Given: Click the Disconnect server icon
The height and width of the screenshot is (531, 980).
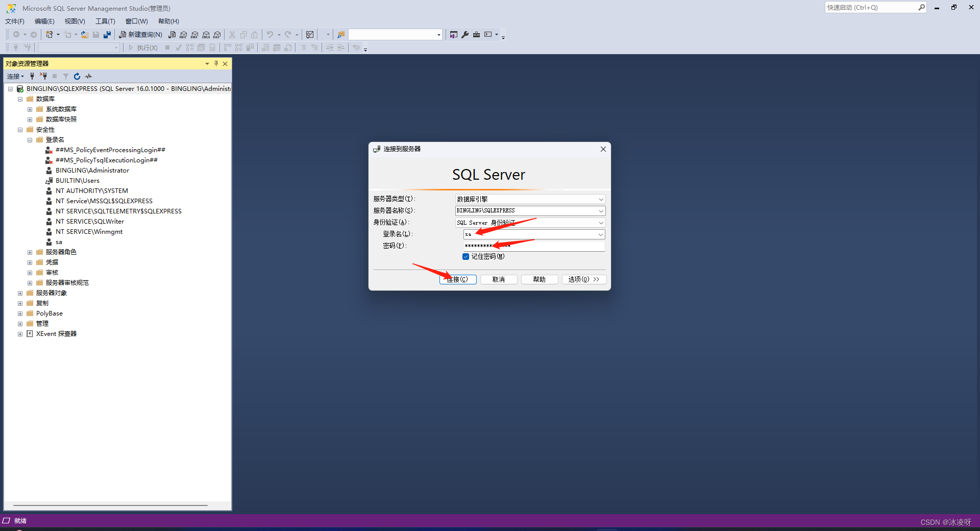Looking at the screenshot, I should [x=43, y=76].
